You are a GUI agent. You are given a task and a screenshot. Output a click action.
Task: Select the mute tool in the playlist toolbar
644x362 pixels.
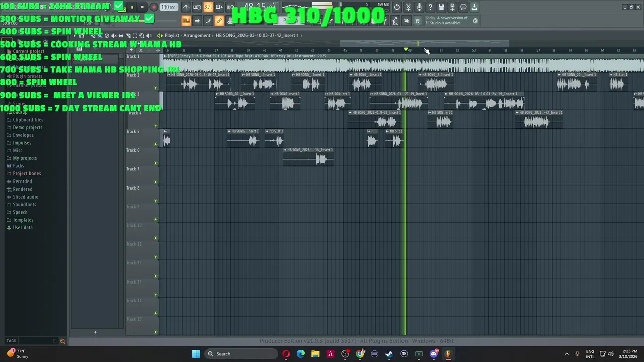coord(114,36)
